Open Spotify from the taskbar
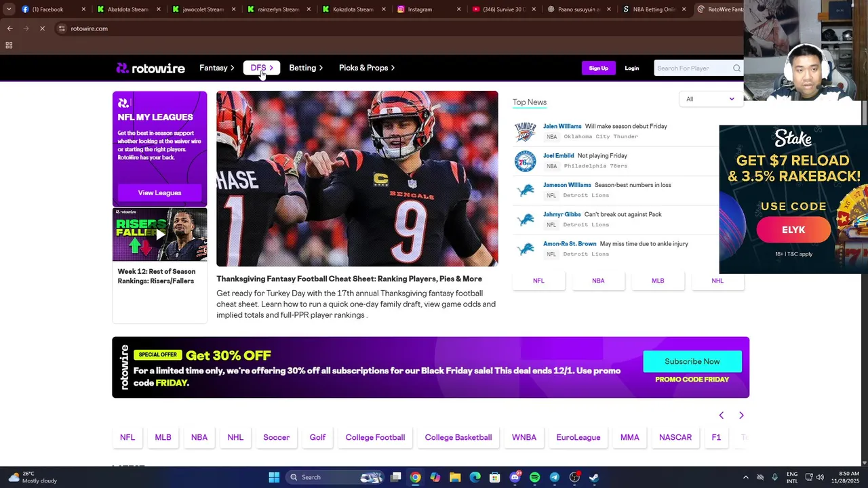Screen dimensions: 868x488 click(x=534, y=477)
